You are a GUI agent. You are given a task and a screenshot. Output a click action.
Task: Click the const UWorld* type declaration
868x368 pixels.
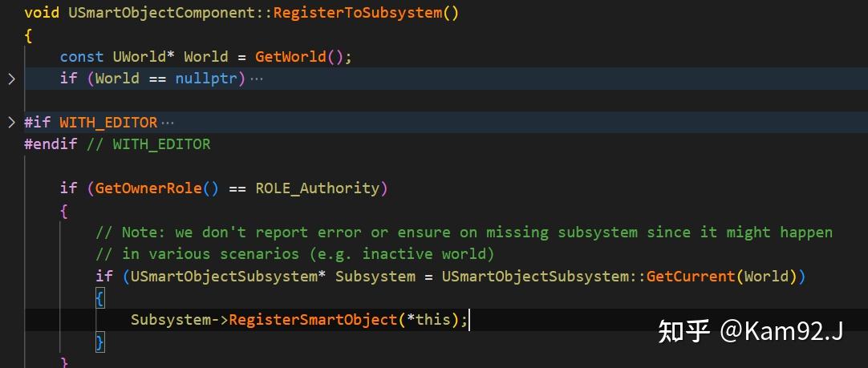coord(117,56)
